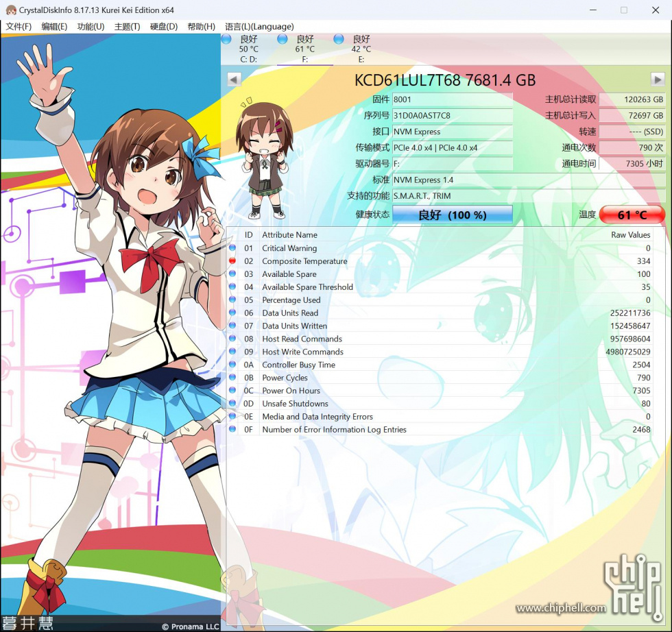Open the 帮助(H) menu
This screenshot has height=632, width=672.
[x=201, y=27]
